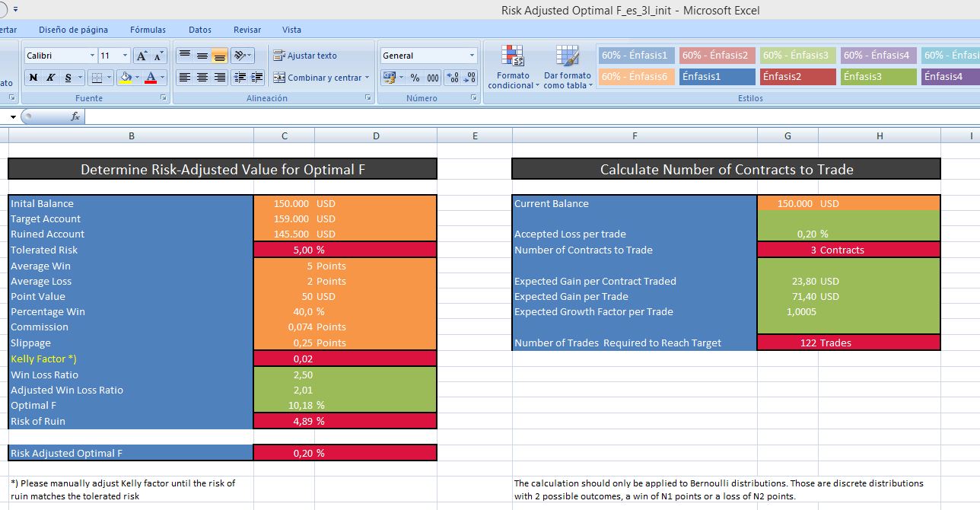Viewport: 980px width, 510px height.
Task: Align cell text to the left
Action: click(184, 78)
